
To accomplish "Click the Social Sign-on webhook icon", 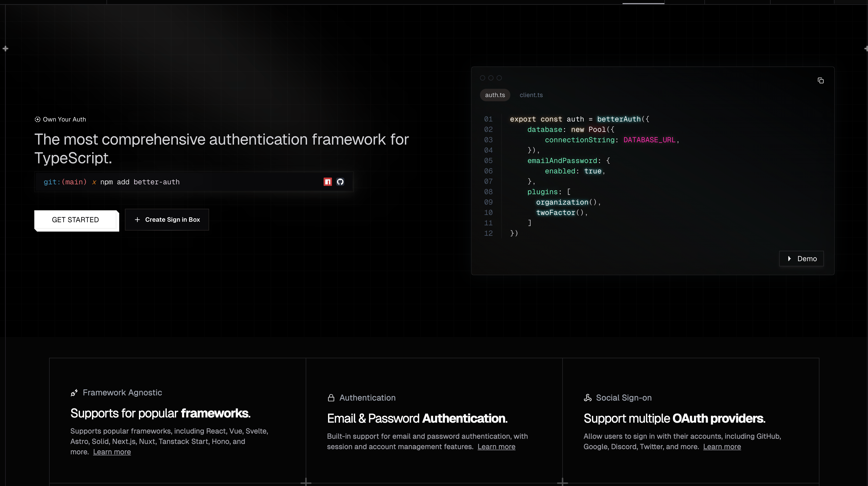I will point(588,398).
